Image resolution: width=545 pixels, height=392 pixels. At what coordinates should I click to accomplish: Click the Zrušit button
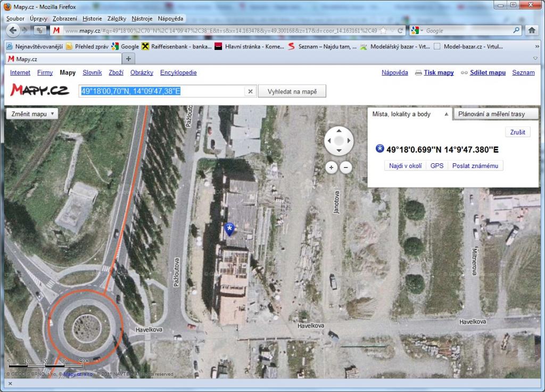[x=517, y=132]
